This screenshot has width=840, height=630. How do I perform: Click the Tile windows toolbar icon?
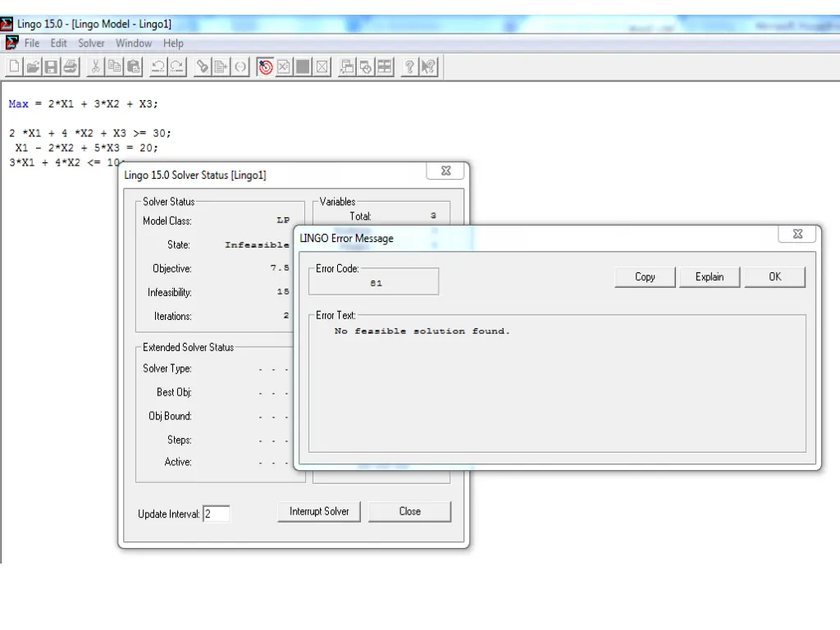point(385,67)
